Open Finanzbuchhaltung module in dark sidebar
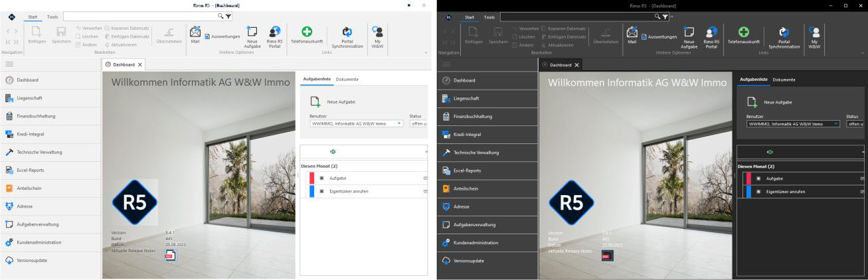Screen dimensions: 868x280 point(487,116)
